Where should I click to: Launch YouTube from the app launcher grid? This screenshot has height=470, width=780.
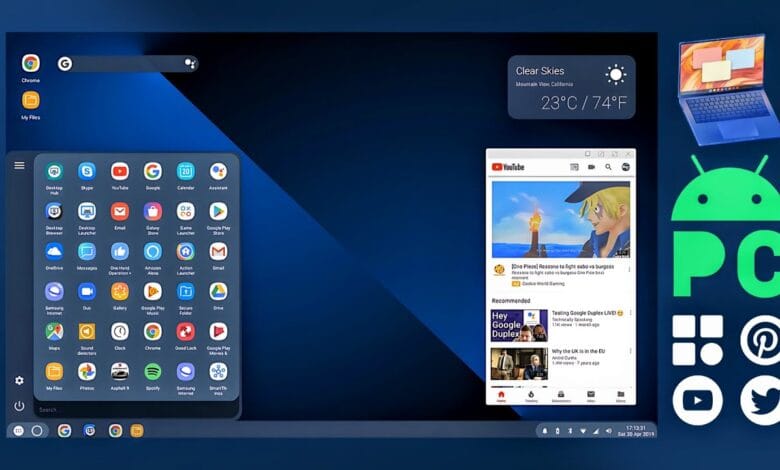[120, 171]
